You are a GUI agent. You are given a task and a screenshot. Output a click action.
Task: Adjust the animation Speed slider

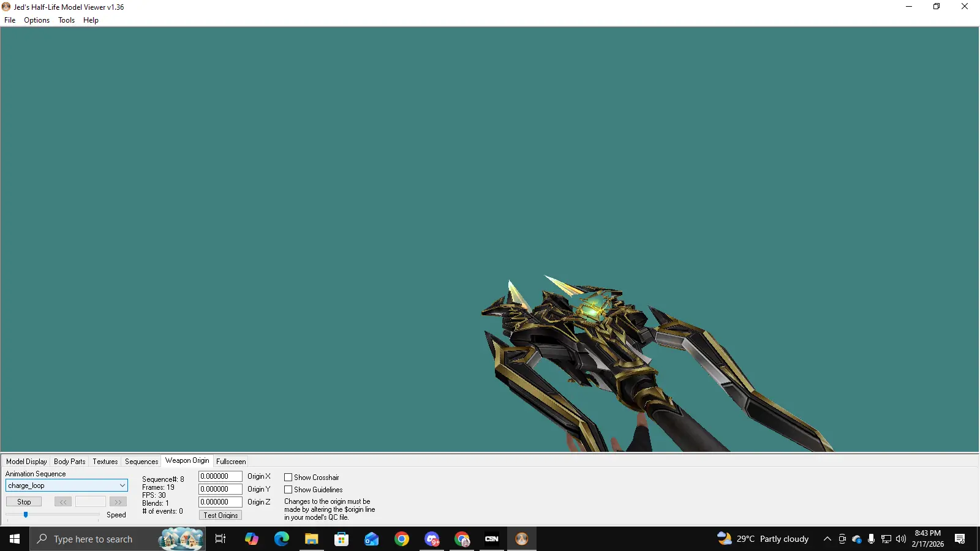(x=26, y=515)
